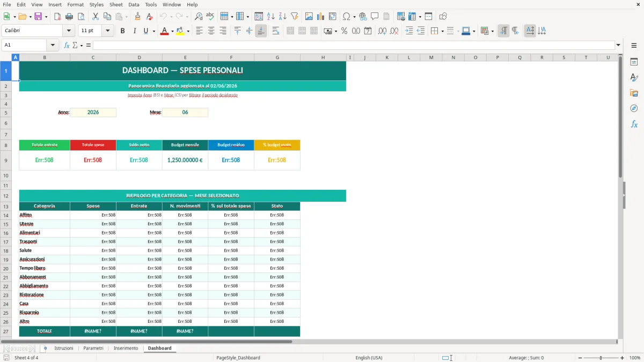Open the Special Character dropdown arrow

pos(355,17)
